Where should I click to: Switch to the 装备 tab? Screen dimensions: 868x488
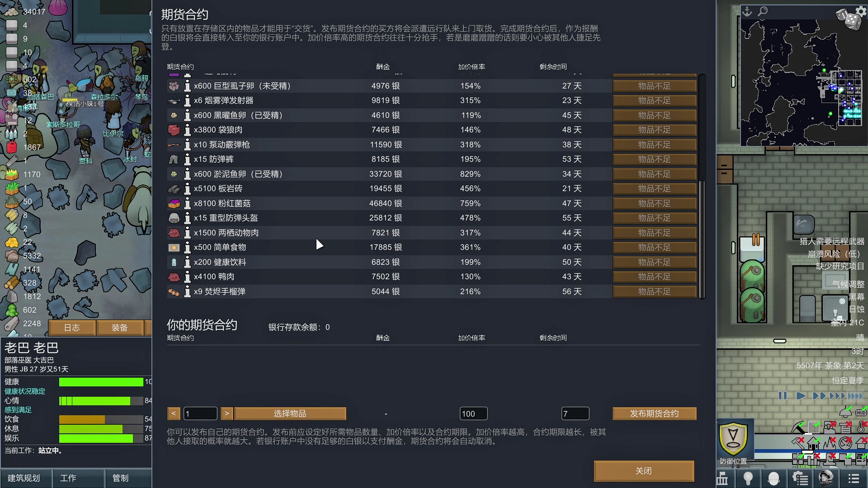121,328
